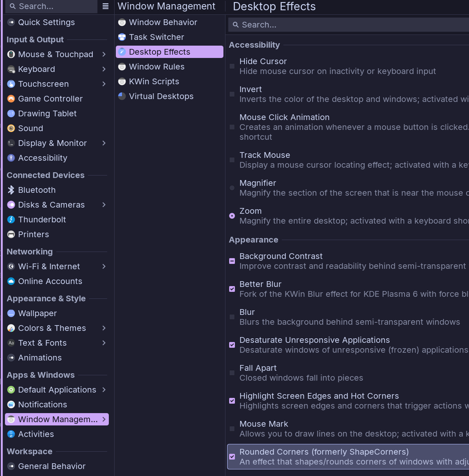Go to Quick Settings
The height and width of the screenshot is (476, 469).
coord(46,22)
